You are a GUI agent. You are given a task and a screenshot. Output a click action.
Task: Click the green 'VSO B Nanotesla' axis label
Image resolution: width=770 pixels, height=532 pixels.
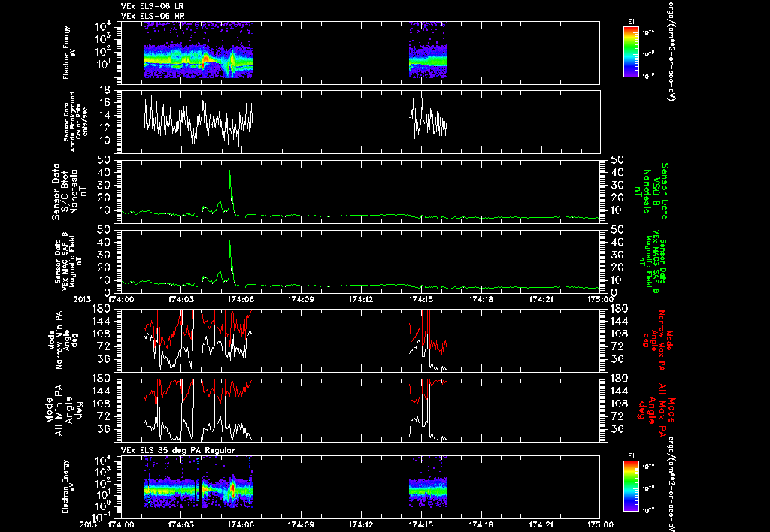[x=651, y=192]
